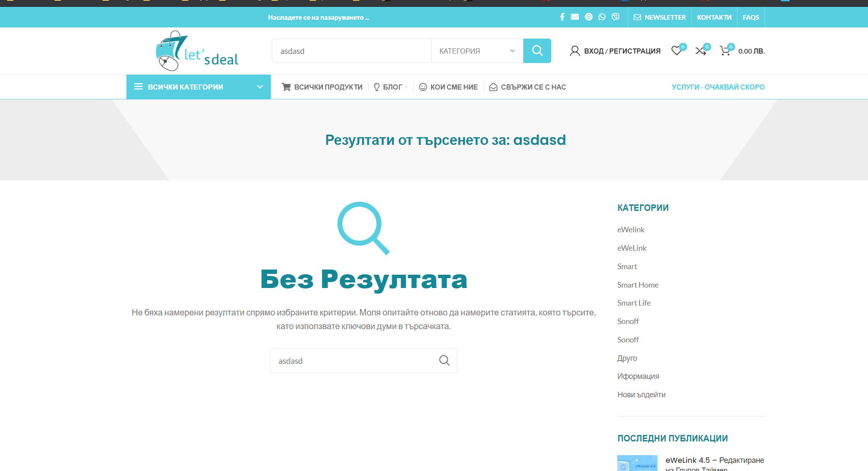
Task: Open the wishlist heart icon
Action: [x=676, y=51]
